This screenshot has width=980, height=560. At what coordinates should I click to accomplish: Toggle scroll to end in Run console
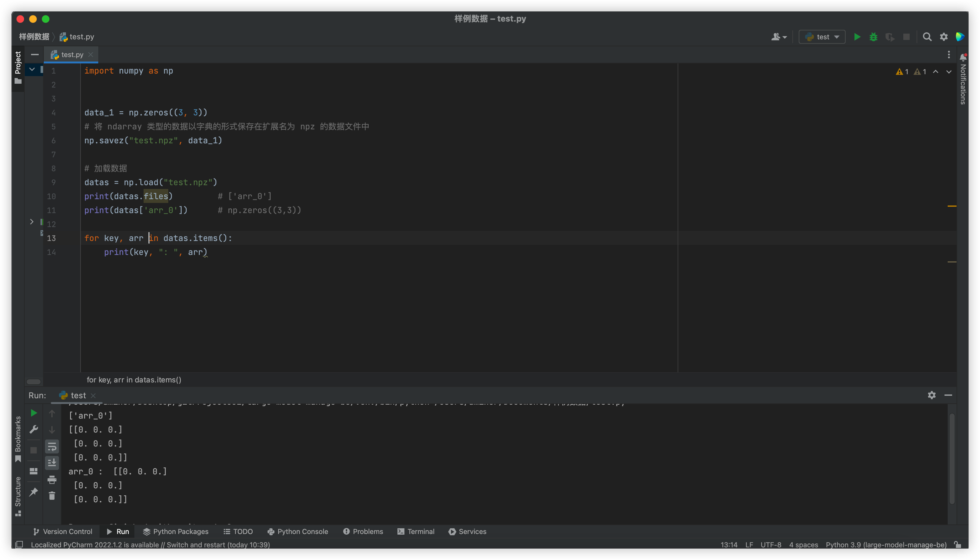[52, 463]
